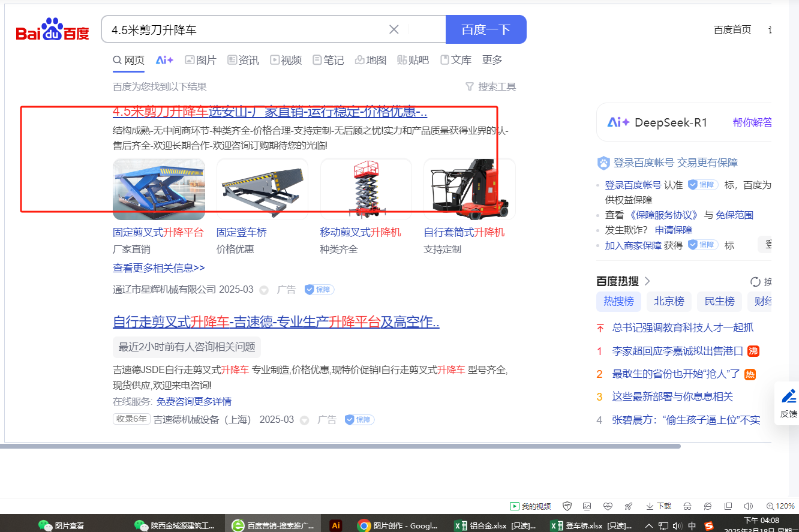Open 铝合金.xlsx Excel window in taskbar
799x532 pixels.
[496, 525]
